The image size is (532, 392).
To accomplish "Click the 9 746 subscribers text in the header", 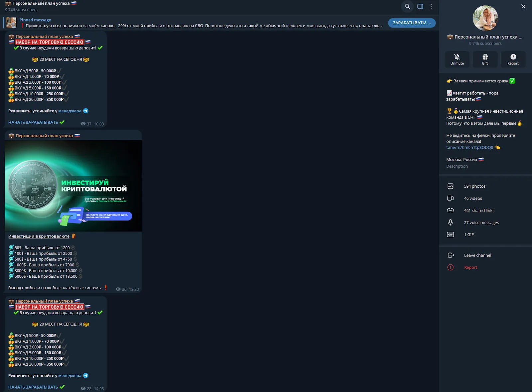I will click(21, 10).
